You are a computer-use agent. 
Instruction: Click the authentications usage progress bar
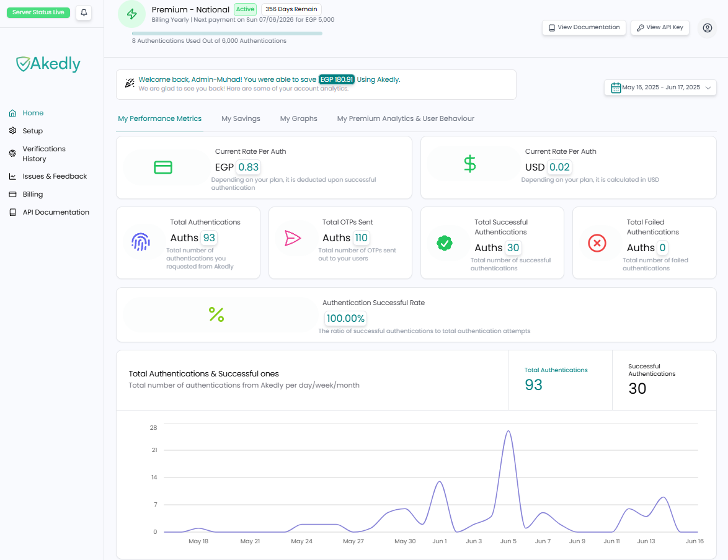pyautogui.click(x=227, y=33)
